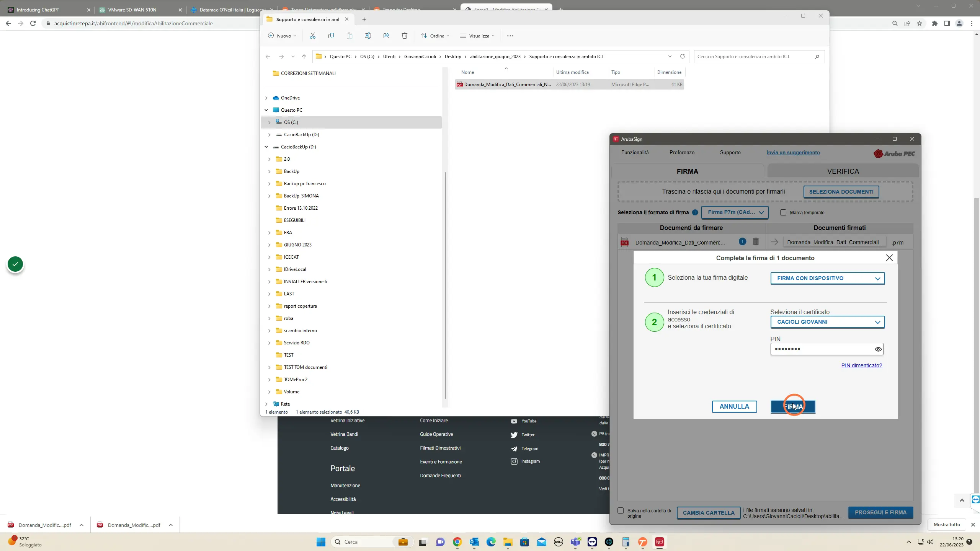Refresh the File Explorer folder view
This screenshot has height=551, width=980.
pyautogui.click(x=682, y=56)
